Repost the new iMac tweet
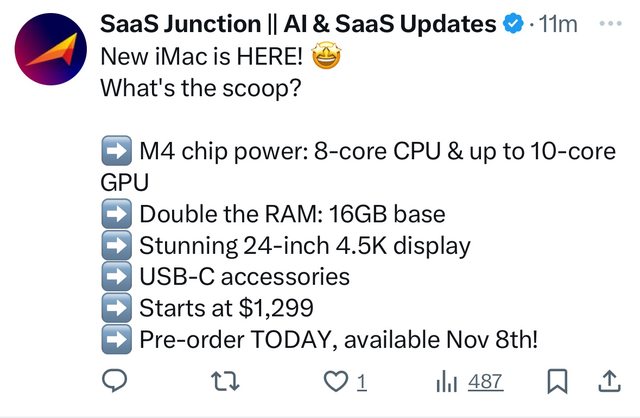Screen dimensions: 640x418 coord(230,381)
